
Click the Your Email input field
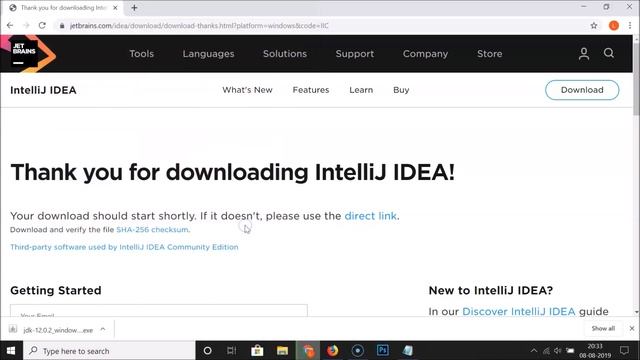(x=159, y=311)
